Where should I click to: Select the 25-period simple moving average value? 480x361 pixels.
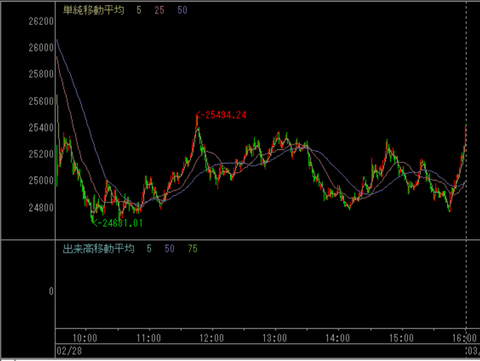pyautogui.click(x=159, y=10)
